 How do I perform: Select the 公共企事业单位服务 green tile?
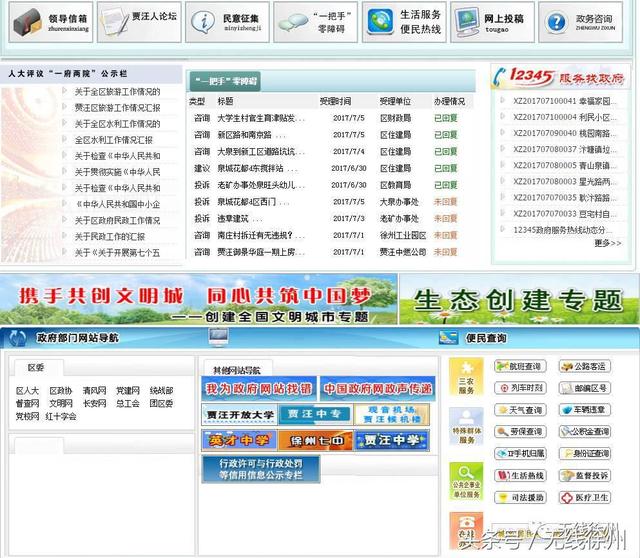(x=466, y=481)
